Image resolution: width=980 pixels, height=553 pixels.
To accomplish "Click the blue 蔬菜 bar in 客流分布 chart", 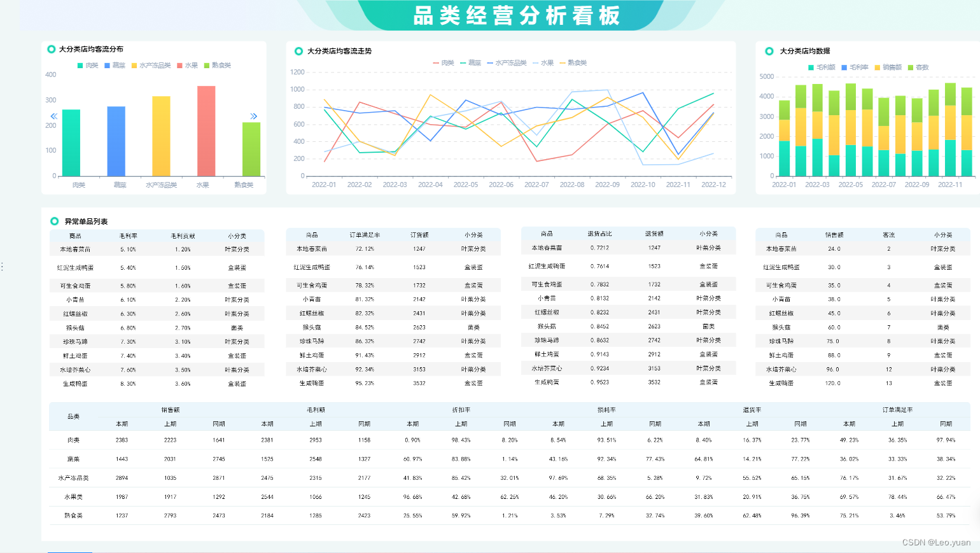I will [x=116, y=141].
